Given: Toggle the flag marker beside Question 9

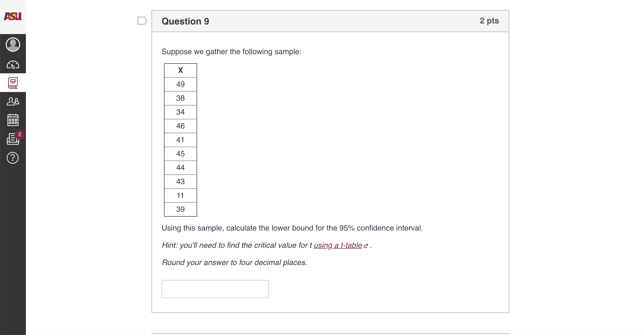Looking at the screenshot, I should tap(142, 21).
